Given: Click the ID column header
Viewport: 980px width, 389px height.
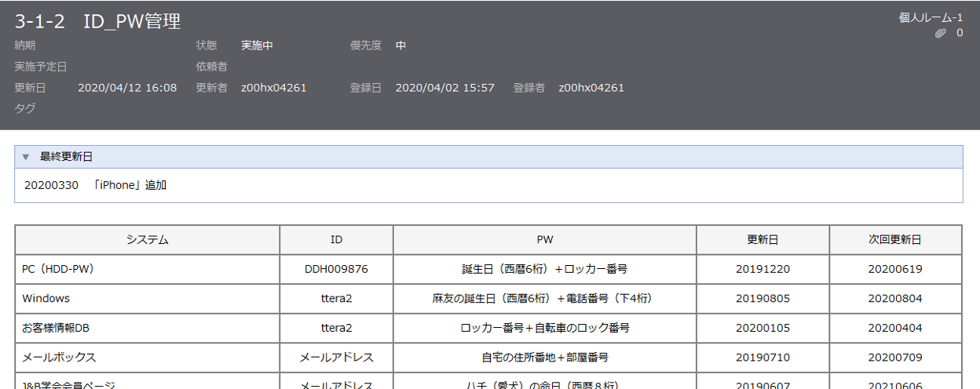Looking at the screenshot, I should pyautogui.click(x=336, y=240).
